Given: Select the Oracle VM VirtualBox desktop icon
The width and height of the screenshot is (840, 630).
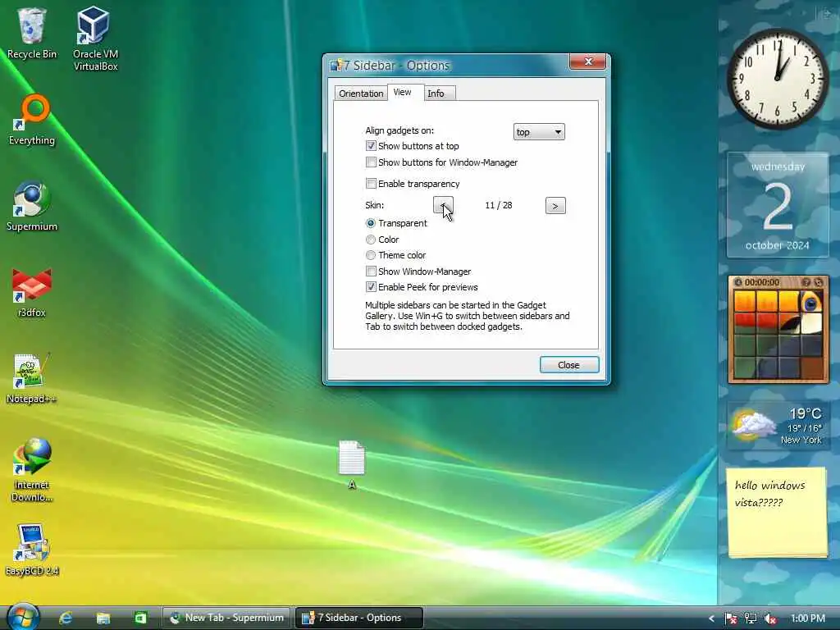Looking at the screenshot, I should click(95, 39).
